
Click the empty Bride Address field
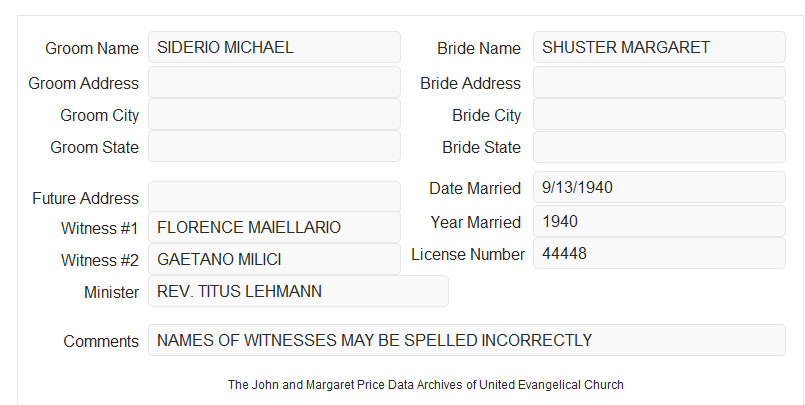click(659, 82)
